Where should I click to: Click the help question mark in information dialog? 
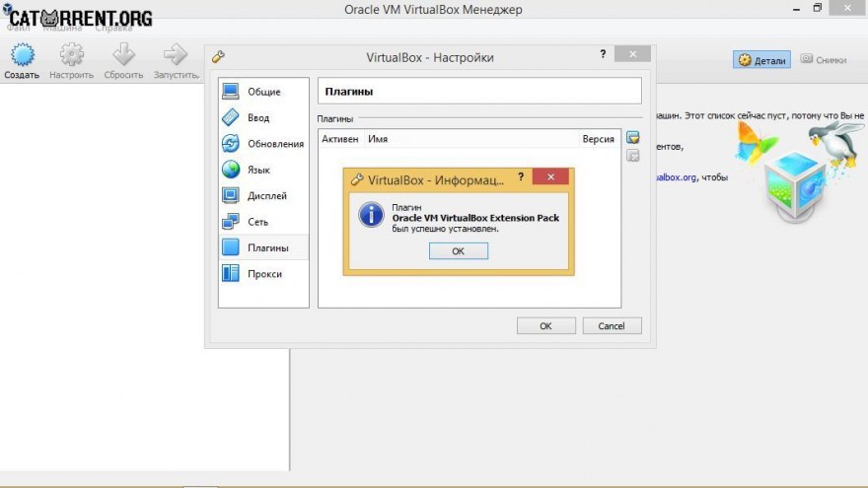click(x=521, y=177)
